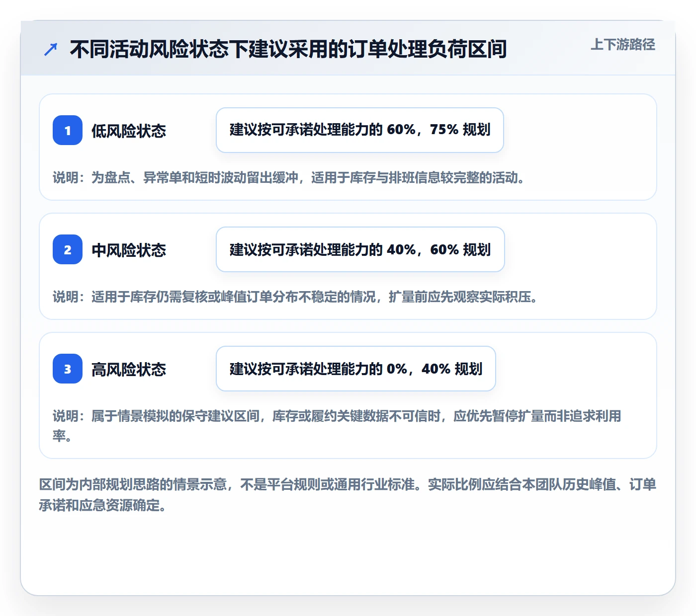Click the 说明 text about 情景模拟的保守建议区间

pos(337,426)
